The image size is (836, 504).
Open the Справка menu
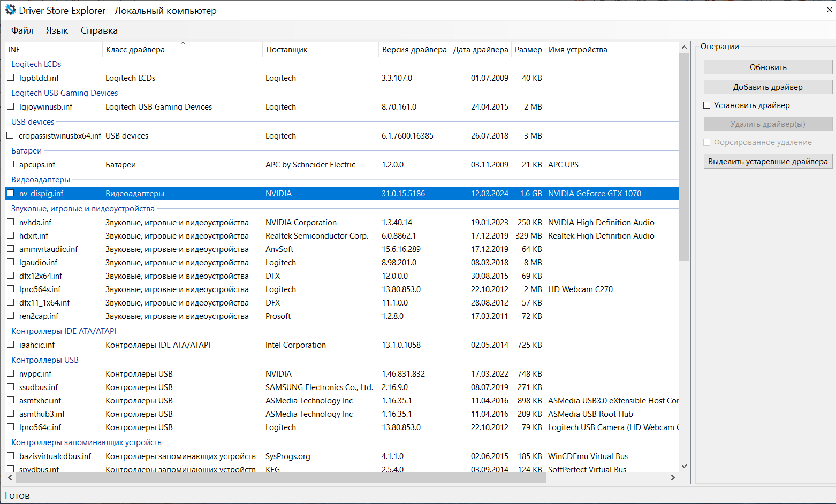tap(99, 30)
